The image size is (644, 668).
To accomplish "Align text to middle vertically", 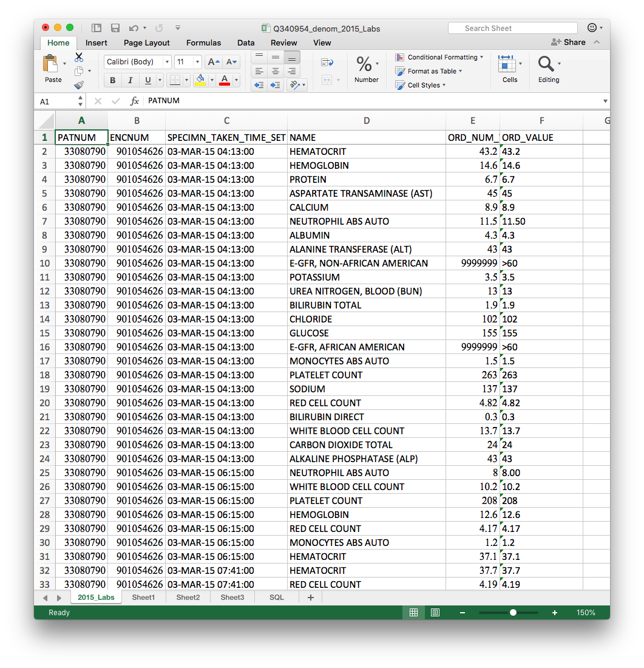I will coord(276,57).
